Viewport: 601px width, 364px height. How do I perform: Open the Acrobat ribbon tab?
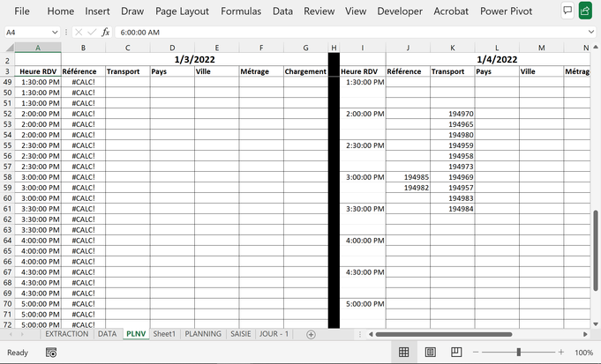(x=451, y=11)
